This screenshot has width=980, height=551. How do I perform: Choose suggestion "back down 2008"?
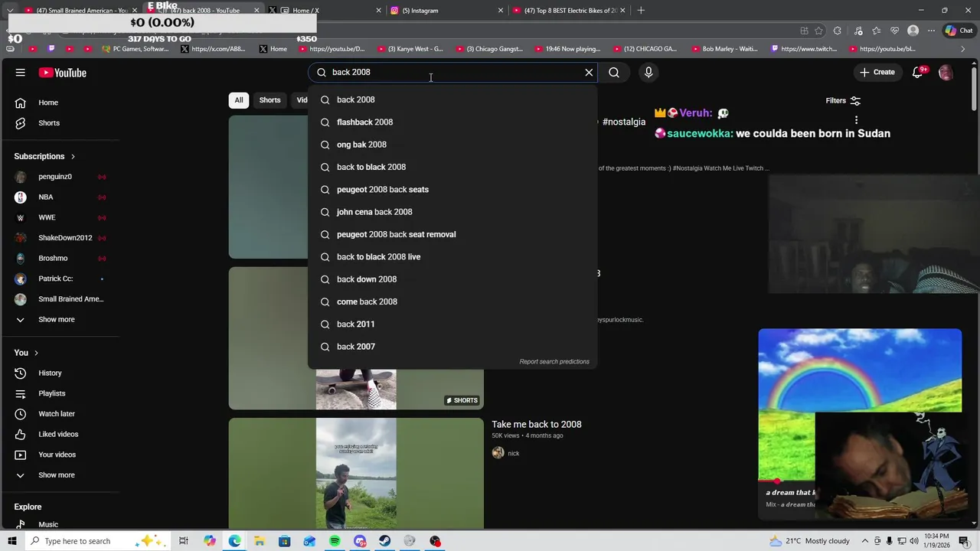click(452, 279)
